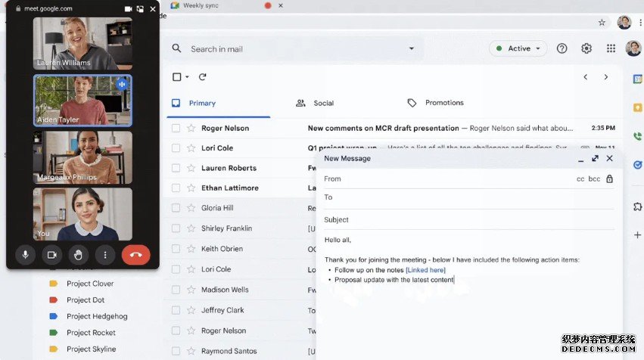
Task: Toggle the select-all mail checkbox
Action: click(x=177, y=76)
